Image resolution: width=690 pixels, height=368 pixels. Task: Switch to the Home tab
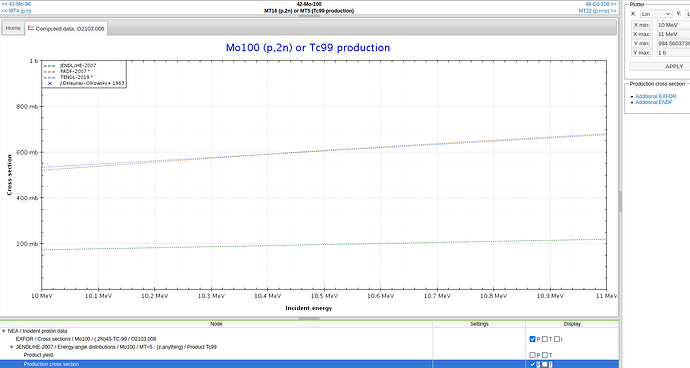point(13,28)
